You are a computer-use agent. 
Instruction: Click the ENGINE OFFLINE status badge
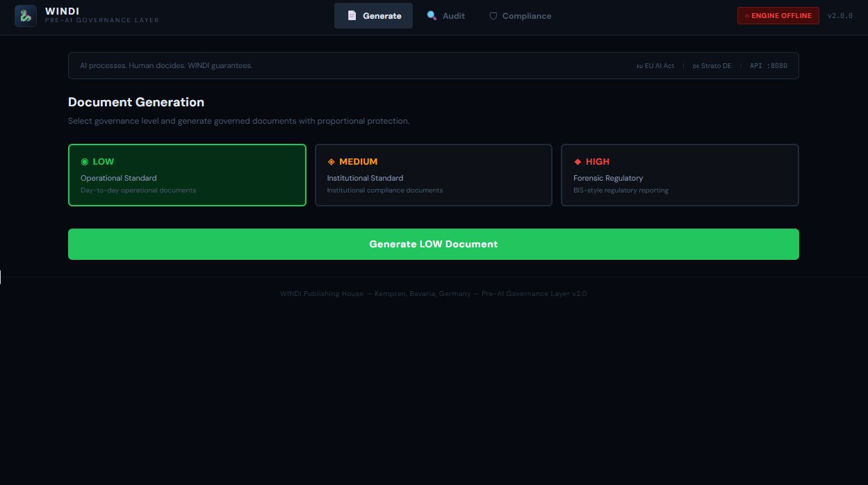coord(778,15)
